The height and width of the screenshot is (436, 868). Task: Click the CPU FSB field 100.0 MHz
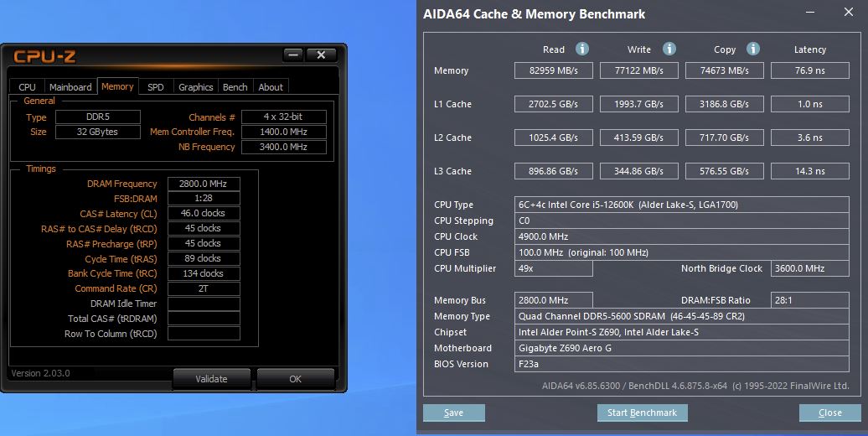point(681,252)
